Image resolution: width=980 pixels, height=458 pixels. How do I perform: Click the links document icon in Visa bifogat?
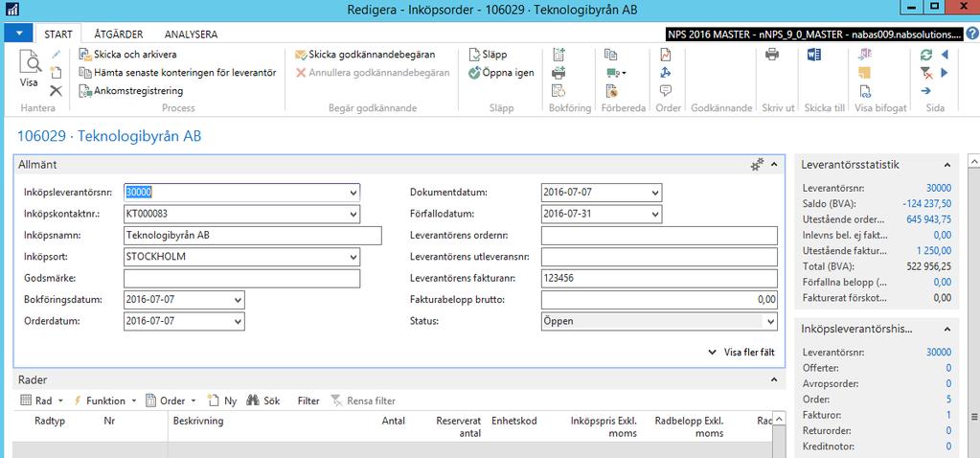pyautogui.click(x=865, y=91)
